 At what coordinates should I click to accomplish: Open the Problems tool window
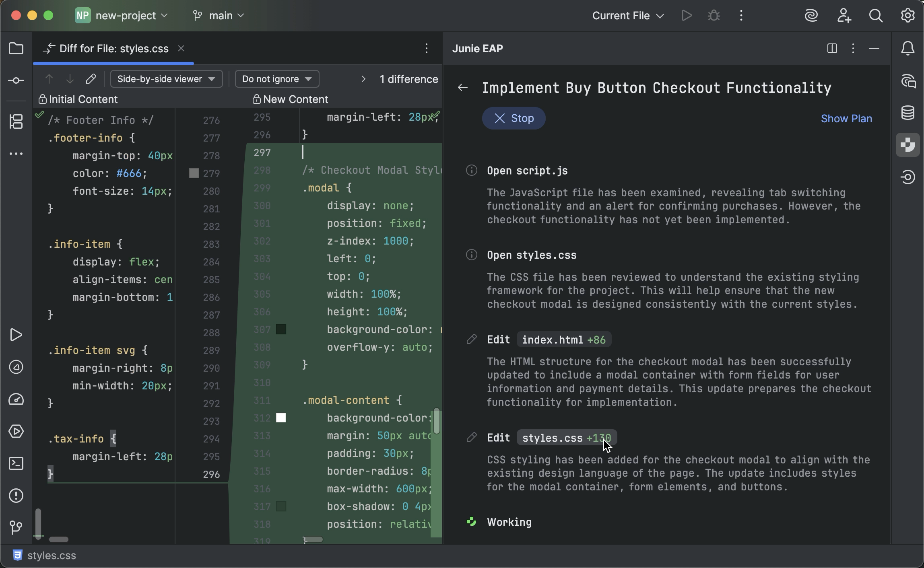16,496
